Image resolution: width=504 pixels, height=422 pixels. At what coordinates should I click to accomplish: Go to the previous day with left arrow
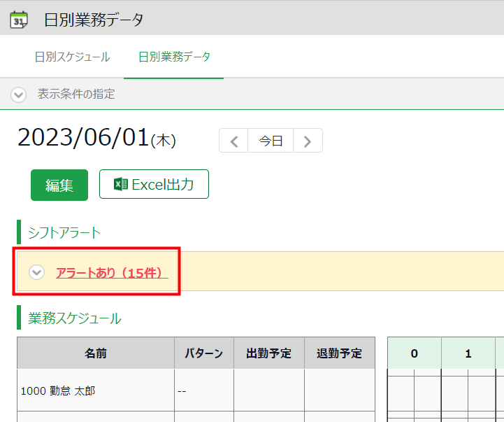click(x=234, y=141)
